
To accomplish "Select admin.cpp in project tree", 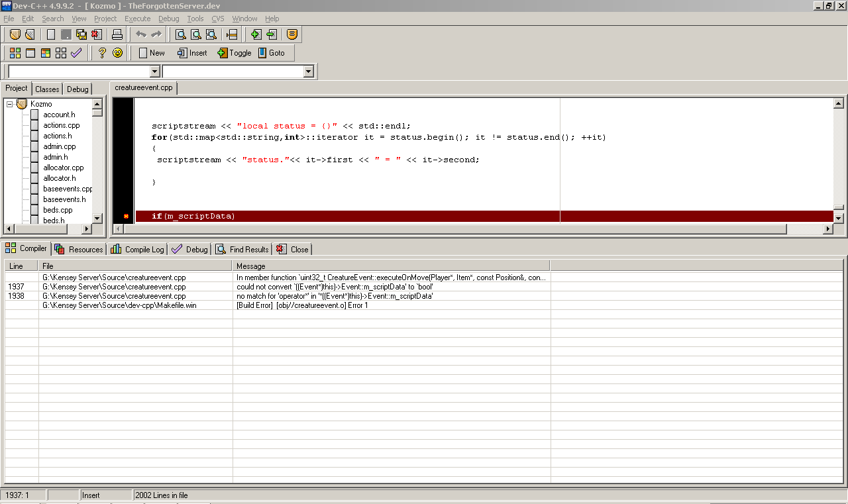I will point(60,146).
